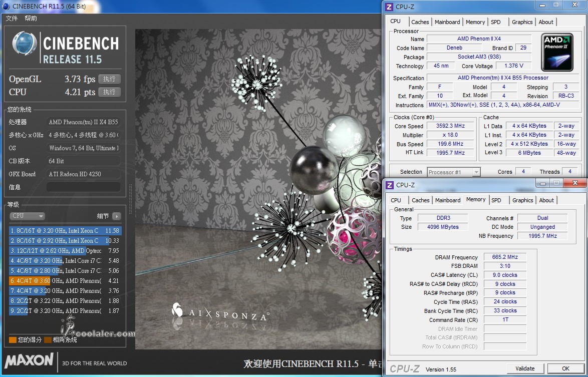This screenshot has height=377, width=588.
Task: Switch to Mainboard tab in top CPU-Z window
Action: [447, 22]
